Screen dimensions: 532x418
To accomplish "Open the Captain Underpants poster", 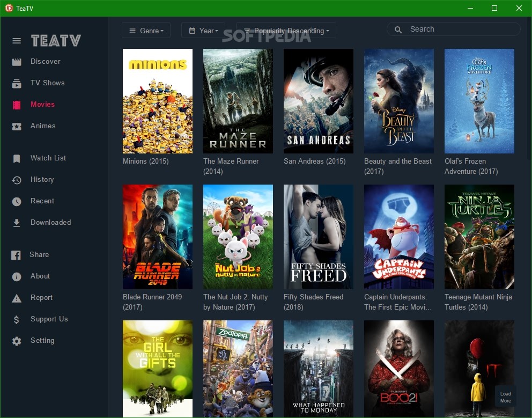I will click(398, 237).
